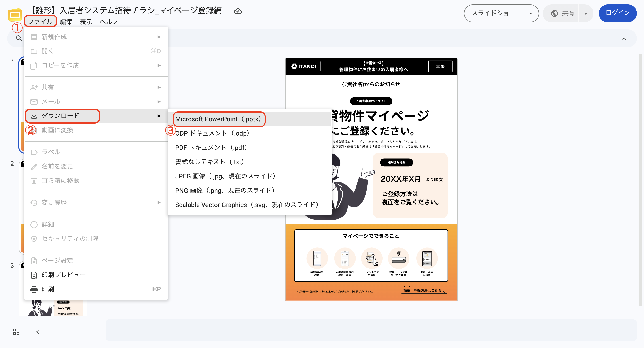This screenshot has width=644, height=348.
Task: Choose PDF ドキュメント (.pdf) download
Action: (x=250, y=148)
